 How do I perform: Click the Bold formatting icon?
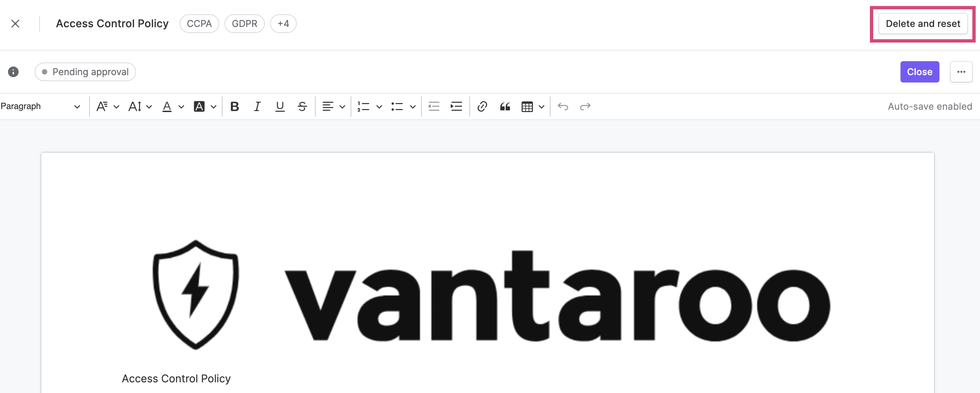click(x=235, y=106)
